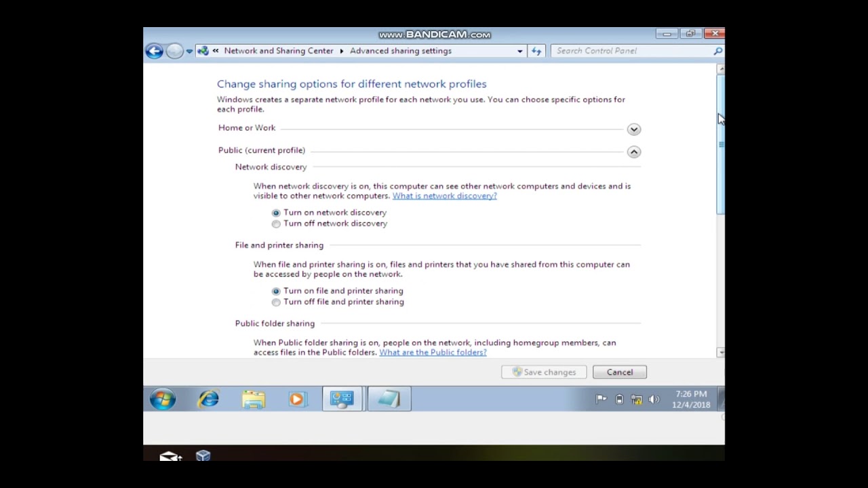Click the battery power tray icon
Image resolution: width=868 pixels, height=488 pixels.
click(619, 399)
